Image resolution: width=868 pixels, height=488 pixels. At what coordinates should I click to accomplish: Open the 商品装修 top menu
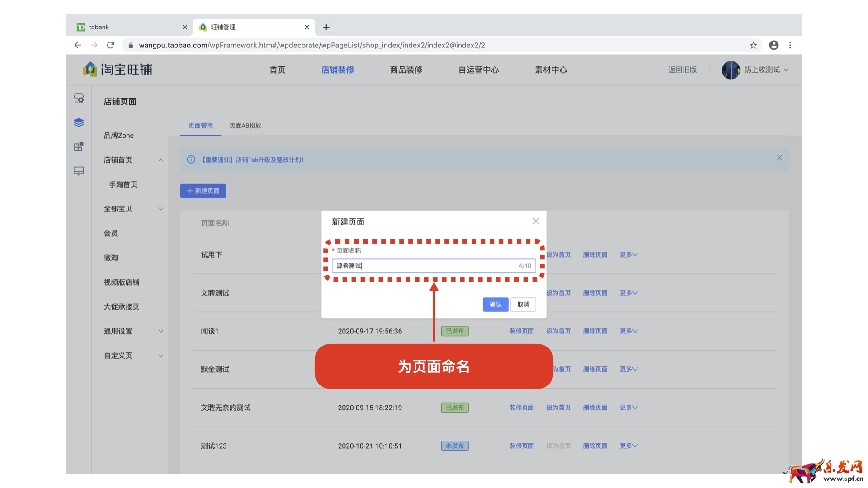click(x=406, y=70)
